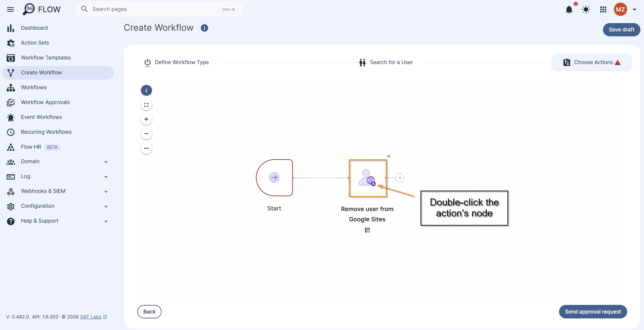Open the hamburger navigation menu
Viewport: 644px width, 330px height.
[10, 9]
